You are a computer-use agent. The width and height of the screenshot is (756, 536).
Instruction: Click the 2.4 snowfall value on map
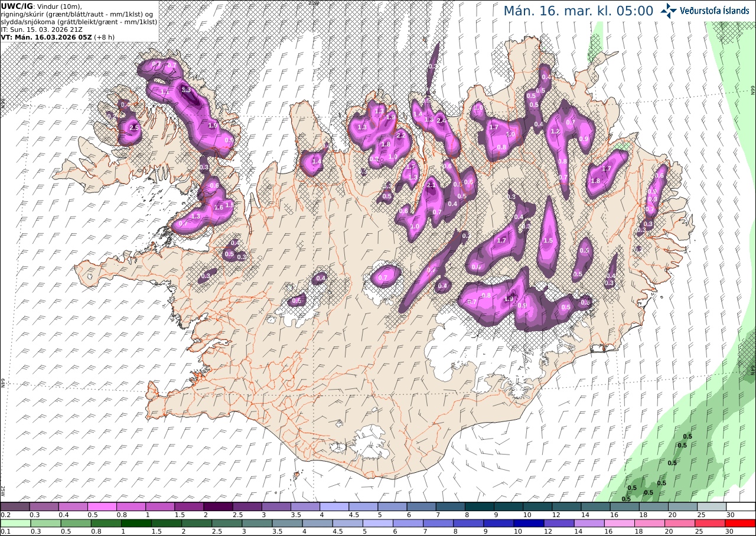441,120
